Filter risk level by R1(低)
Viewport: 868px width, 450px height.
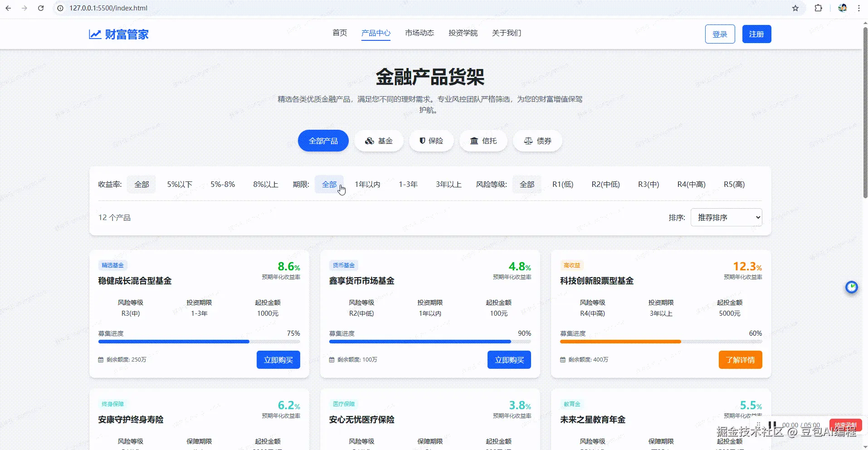(563, 184)
